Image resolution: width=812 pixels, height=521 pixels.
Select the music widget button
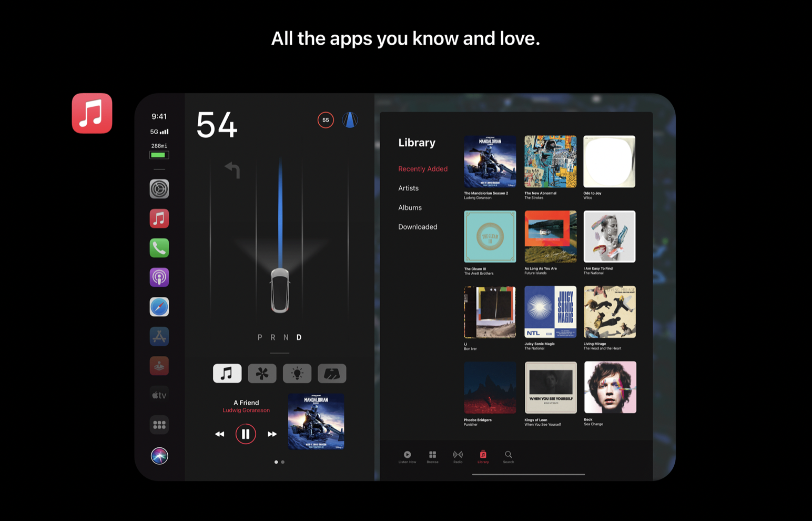coord(227,373)
